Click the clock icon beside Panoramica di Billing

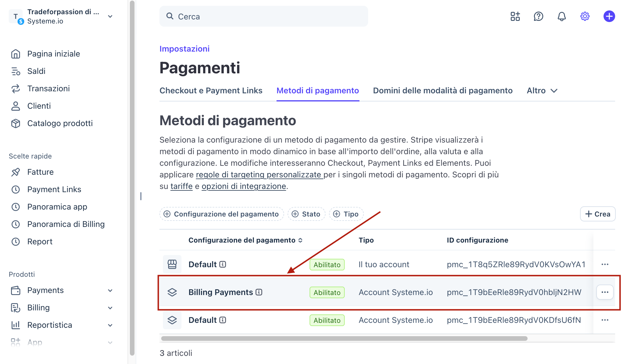coord(16,224)
